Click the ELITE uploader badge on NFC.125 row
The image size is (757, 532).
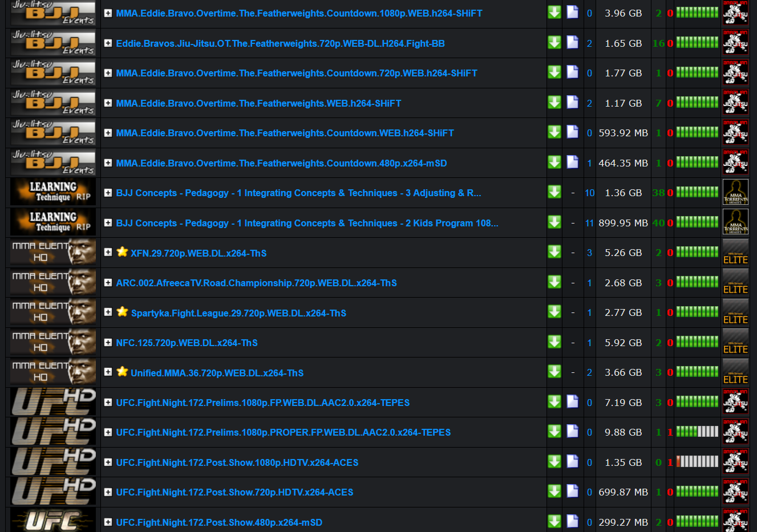click(735, 342)
